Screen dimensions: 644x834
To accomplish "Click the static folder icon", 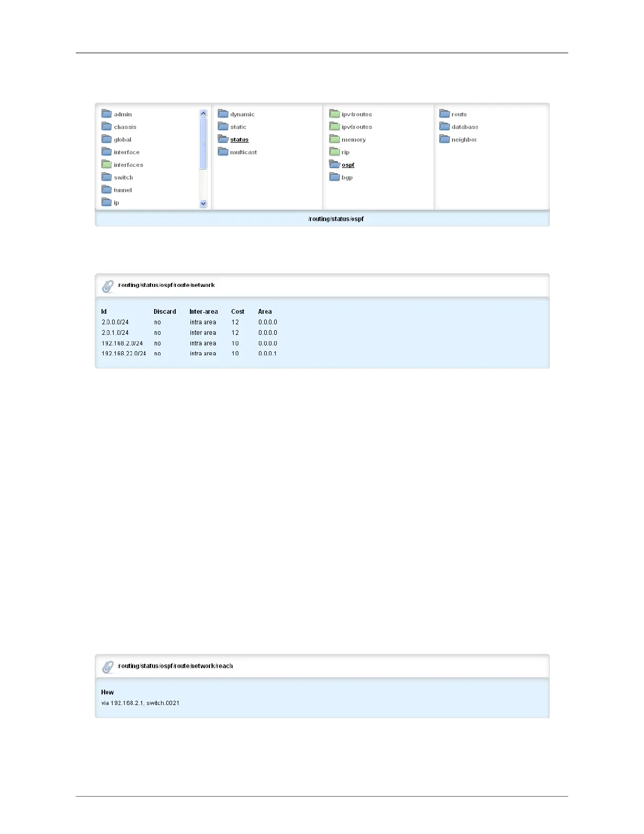I will (223, 126).
